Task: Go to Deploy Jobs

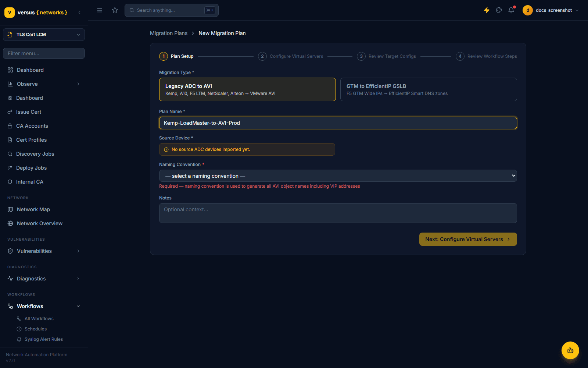Action: tap(44, 168)
